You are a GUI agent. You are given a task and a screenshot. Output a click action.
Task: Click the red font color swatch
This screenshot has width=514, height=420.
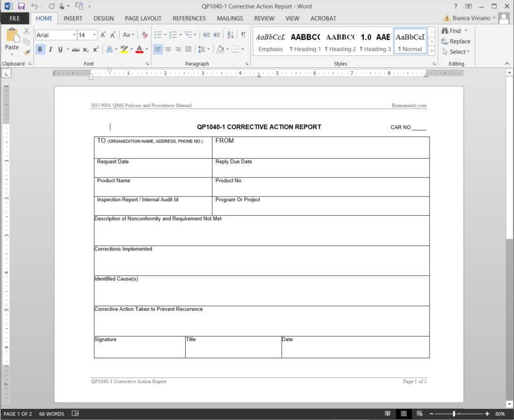(x=139, y=49)
